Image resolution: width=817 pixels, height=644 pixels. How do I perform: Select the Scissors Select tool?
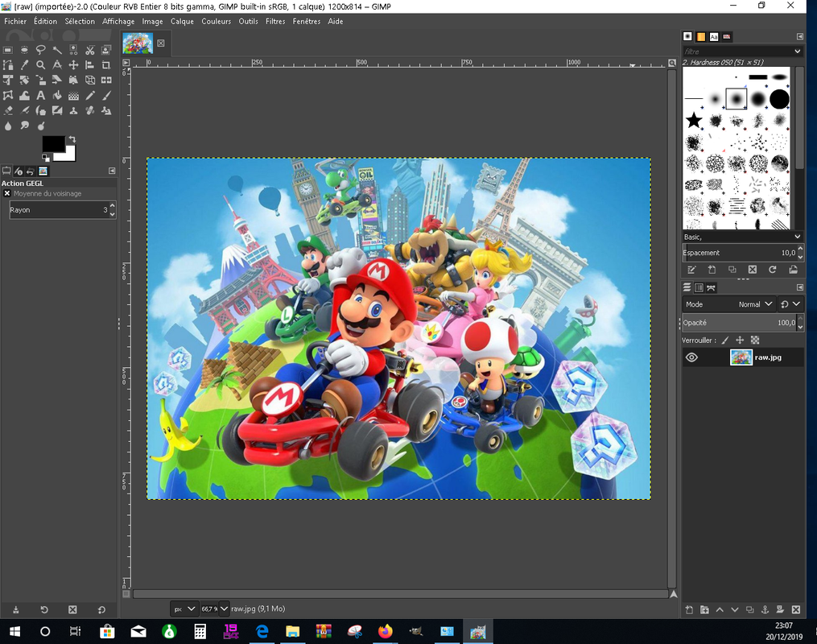(90, 50)
